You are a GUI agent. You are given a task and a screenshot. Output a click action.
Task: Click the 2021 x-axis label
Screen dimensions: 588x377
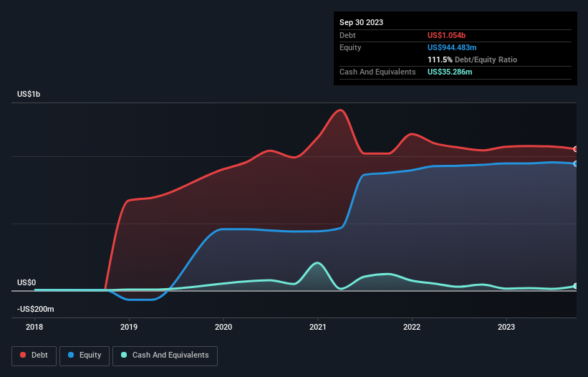(x=317, y=327)
